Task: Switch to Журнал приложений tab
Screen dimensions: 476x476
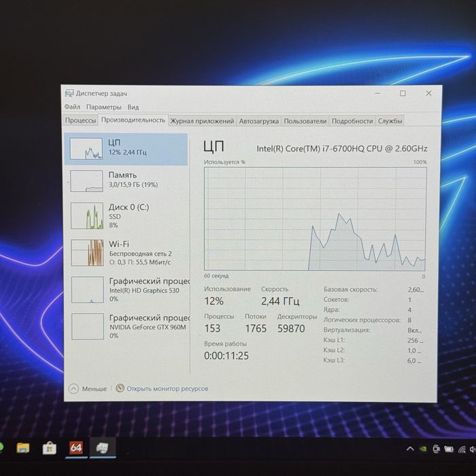Action: (x=202, y=121)
